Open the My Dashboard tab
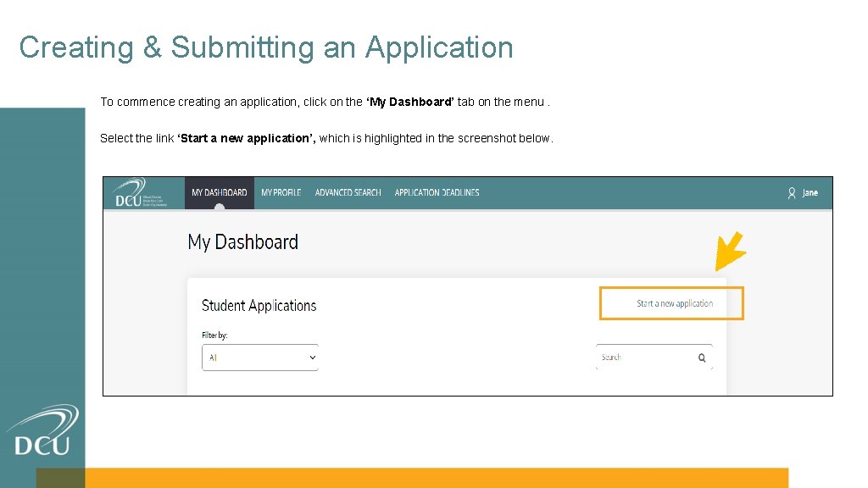The image size is (868, 488). (220, 192)
